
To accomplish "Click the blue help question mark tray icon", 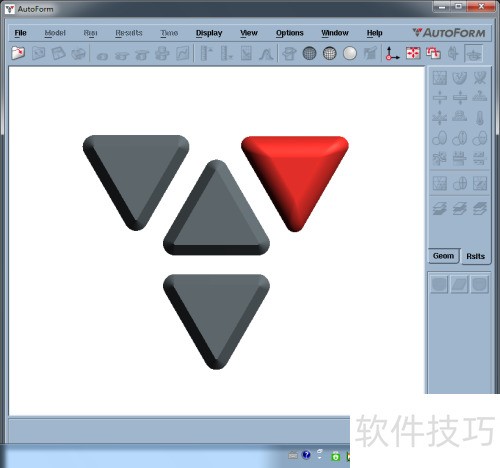I will point(306,455).
